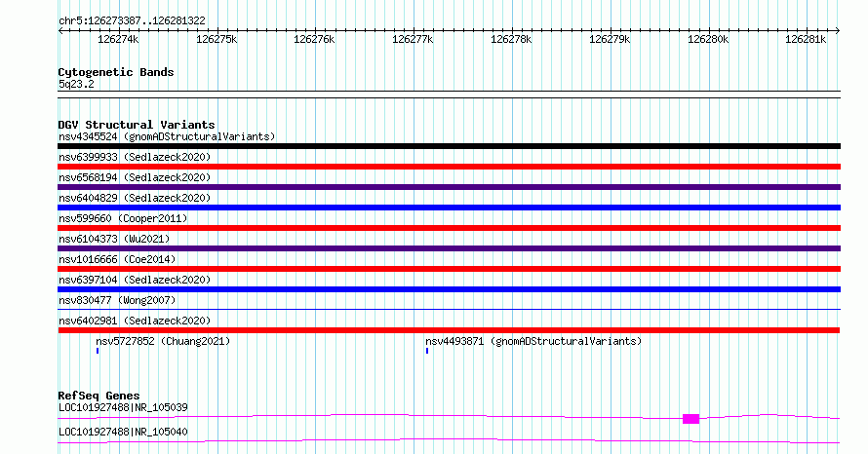Screen dimensions: 868x454
Task: Click the DGV Structural Variants track title
Action: pos(137,125)
